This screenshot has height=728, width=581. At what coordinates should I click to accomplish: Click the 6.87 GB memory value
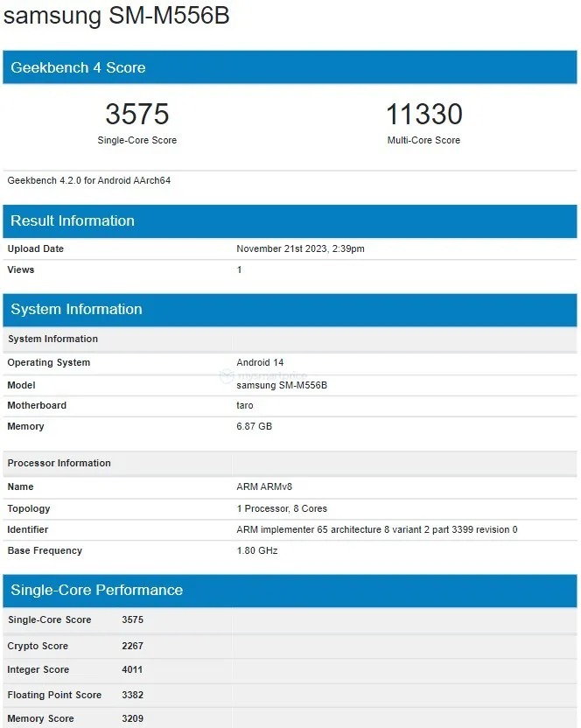255,426
